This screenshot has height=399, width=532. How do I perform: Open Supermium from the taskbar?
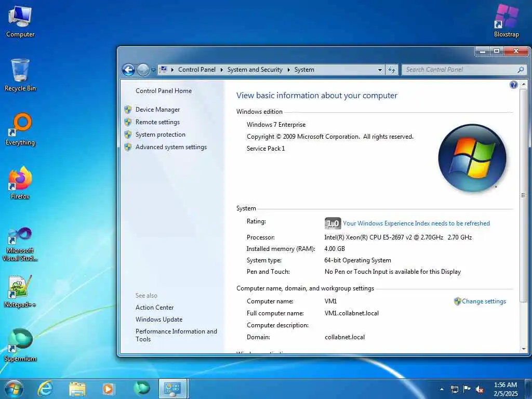click(x=141, y=388)
